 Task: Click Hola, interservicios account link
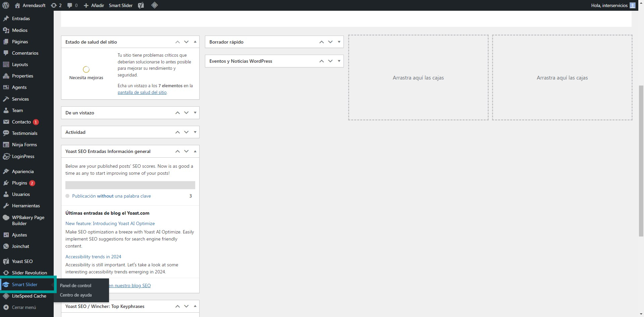pyautogui.click(x=613, y=5)
